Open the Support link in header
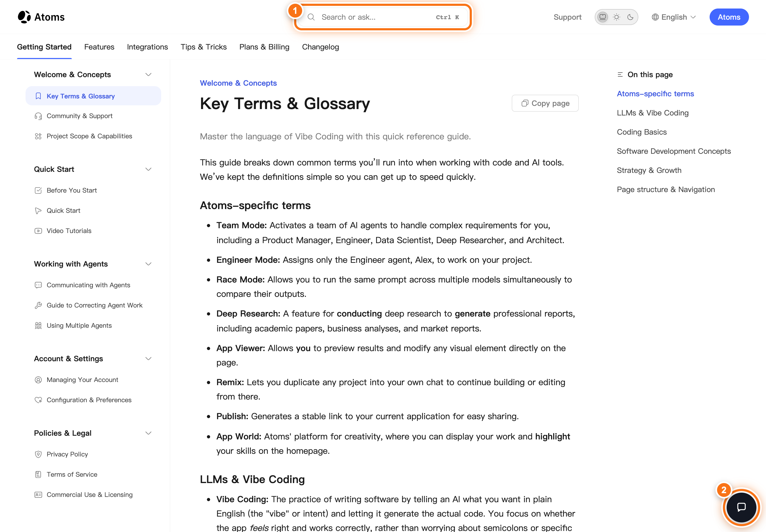The height and width of the screenshot is (532, 766). (x=567, y=17)
